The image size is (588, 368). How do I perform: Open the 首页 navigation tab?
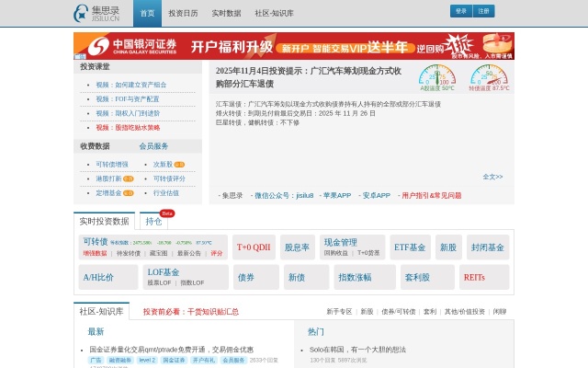click(x=147, y=14)
